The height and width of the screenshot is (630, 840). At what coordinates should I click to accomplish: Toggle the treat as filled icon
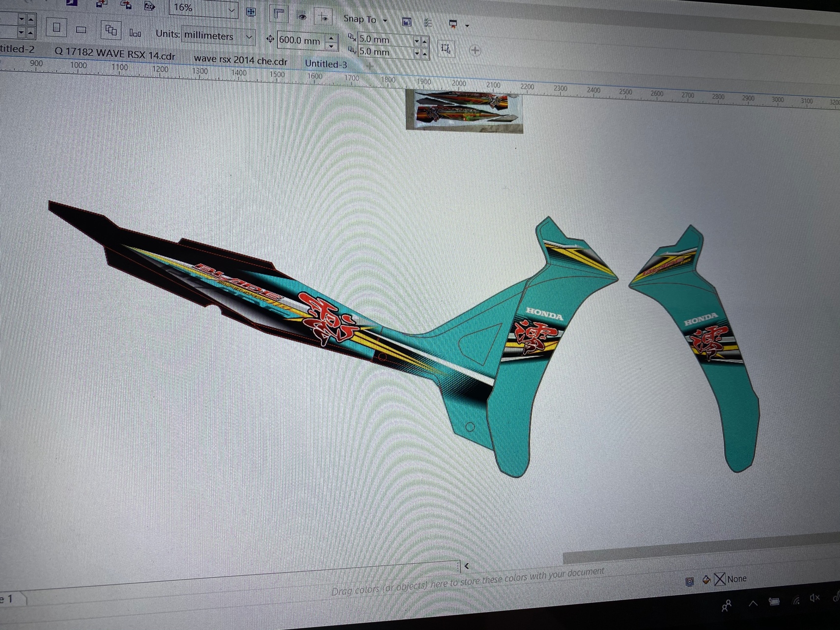[x=446, y=48]
